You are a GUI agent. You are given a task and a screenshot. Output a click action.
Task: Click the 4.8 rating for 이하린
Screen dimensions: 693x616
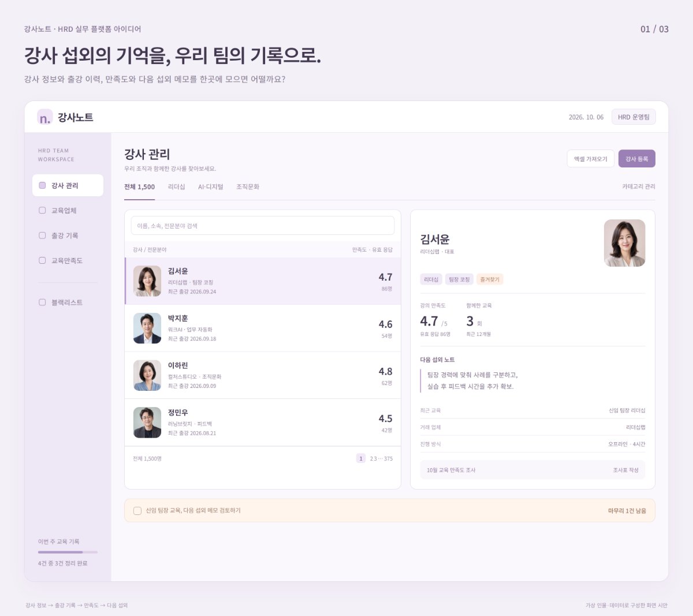pyautogui.click(x=385, y=371)
